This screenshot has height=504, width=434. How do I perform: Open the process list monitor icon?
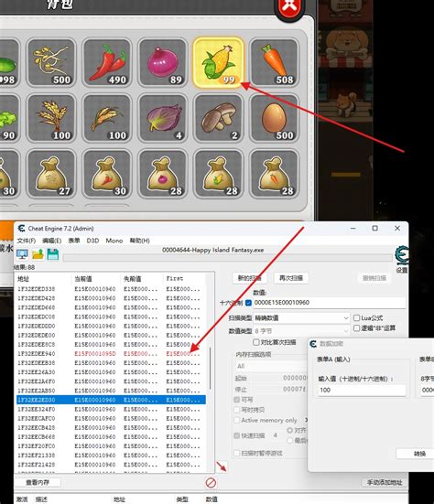(22, 254)
